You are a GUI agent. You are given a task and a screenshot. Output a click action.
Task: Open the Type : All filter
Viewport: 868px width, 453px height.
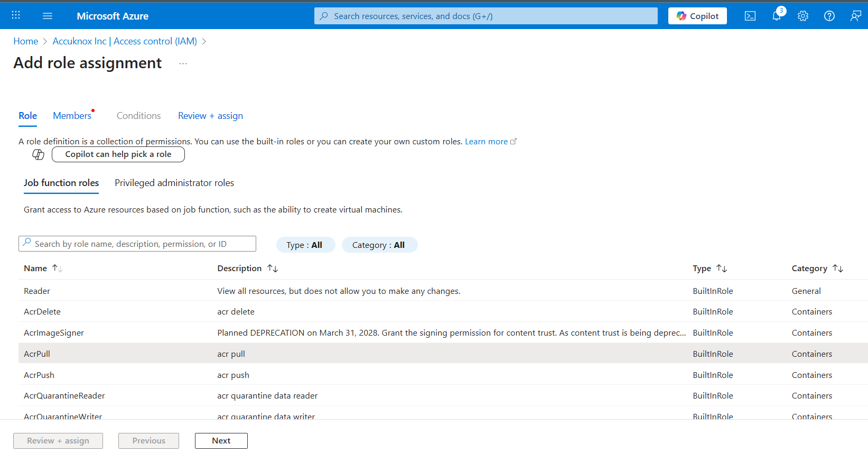305,245
